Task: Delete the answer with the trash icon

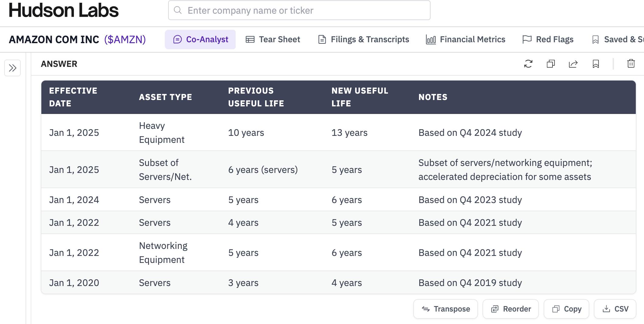Action: 631,64
